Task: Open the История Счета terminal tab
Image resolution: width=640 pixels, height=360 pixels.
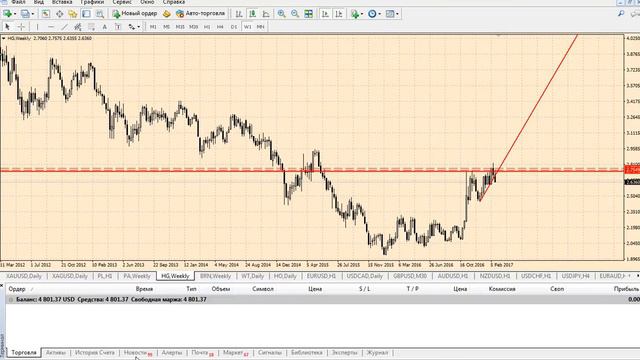Action: point(95,353)
